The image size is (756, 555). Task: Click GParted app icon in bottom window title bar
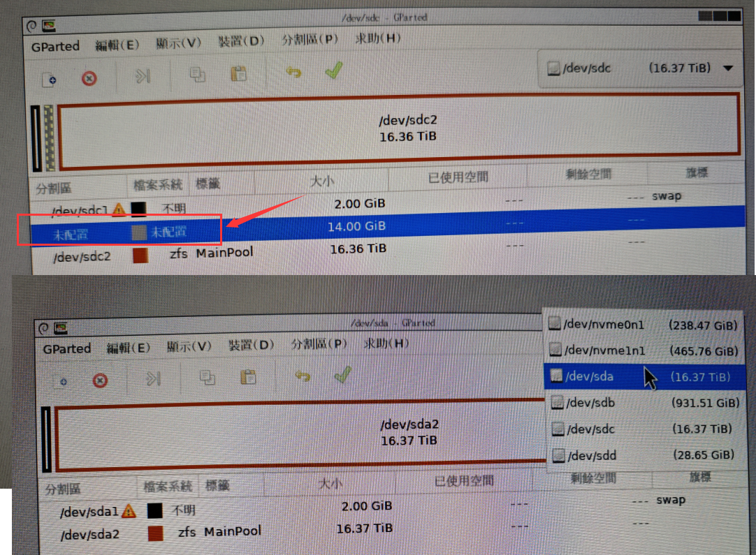point(60,328)
